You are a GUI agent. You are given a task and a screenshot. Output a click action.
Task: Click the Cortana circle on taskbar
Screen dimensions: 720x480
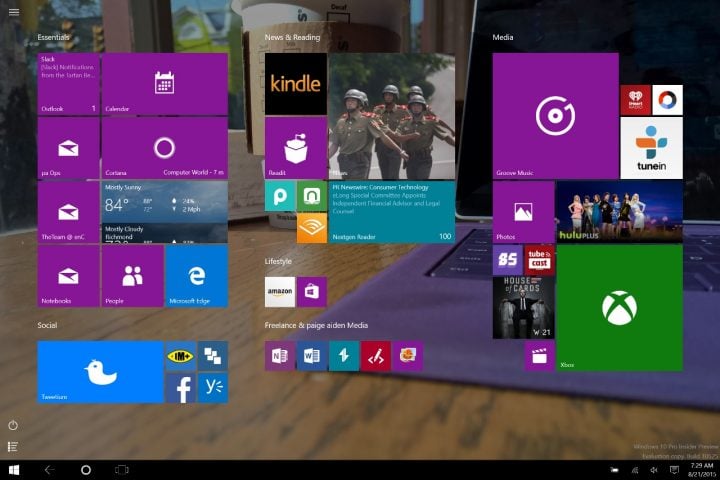85,470
